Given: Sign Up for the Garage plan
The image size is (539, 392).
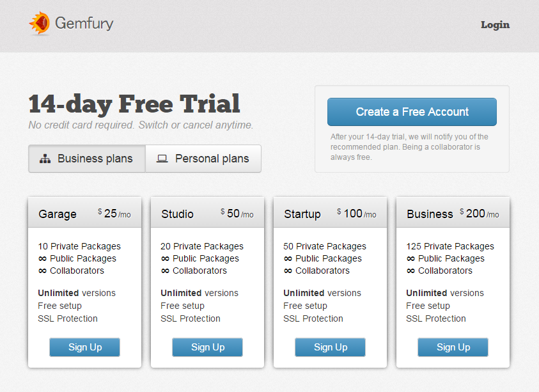Looking at the screenshot, I should [84, 347].
